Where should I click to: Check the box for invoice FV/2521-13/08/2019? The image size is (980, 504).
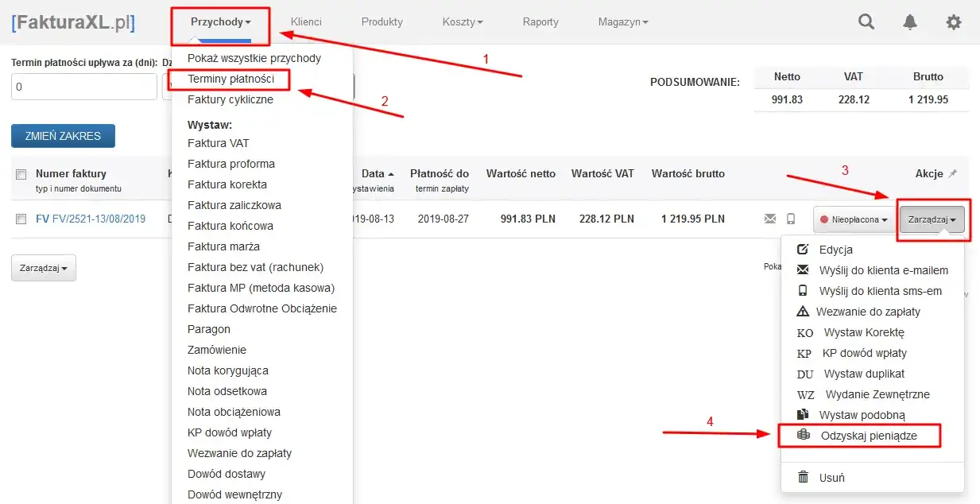tap(21, 219)
